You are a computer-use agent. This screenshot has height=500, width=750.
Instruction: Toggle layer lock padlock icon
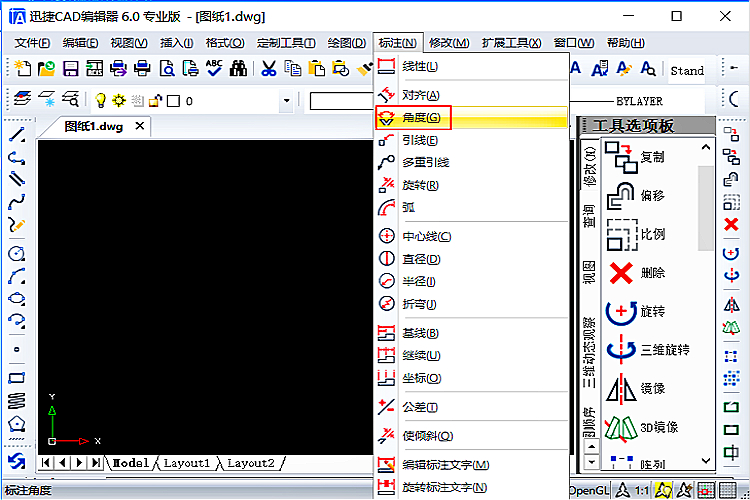155,100
